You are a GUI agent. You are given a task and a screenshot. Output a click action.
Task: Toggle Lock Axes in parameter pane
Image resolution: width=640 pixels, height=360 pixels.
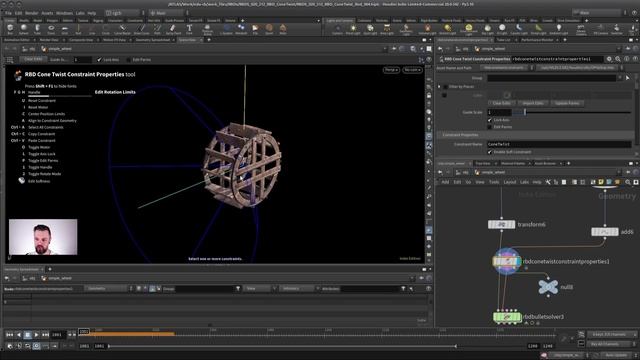point(489,120)
